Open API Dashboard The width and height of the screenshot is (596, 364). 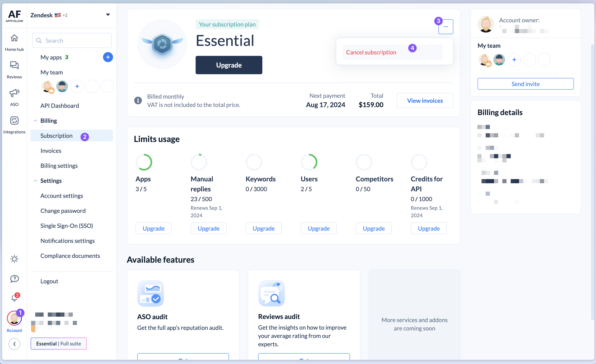coord(59,106)
